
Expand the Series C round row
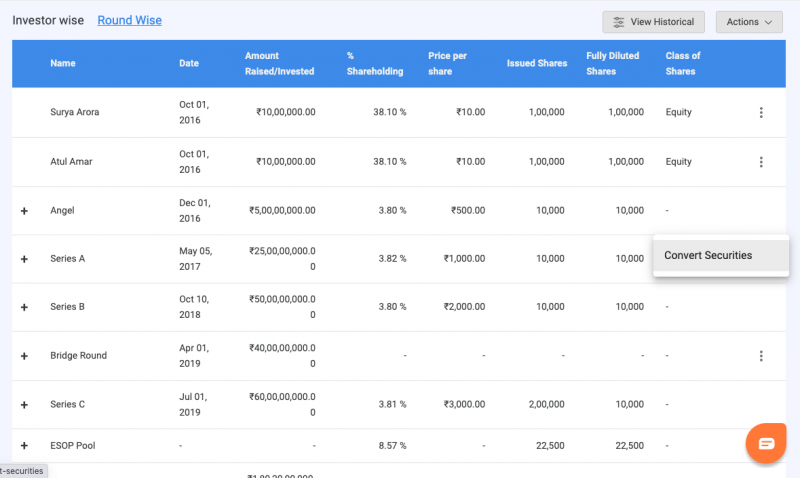(x=24, y=405)
